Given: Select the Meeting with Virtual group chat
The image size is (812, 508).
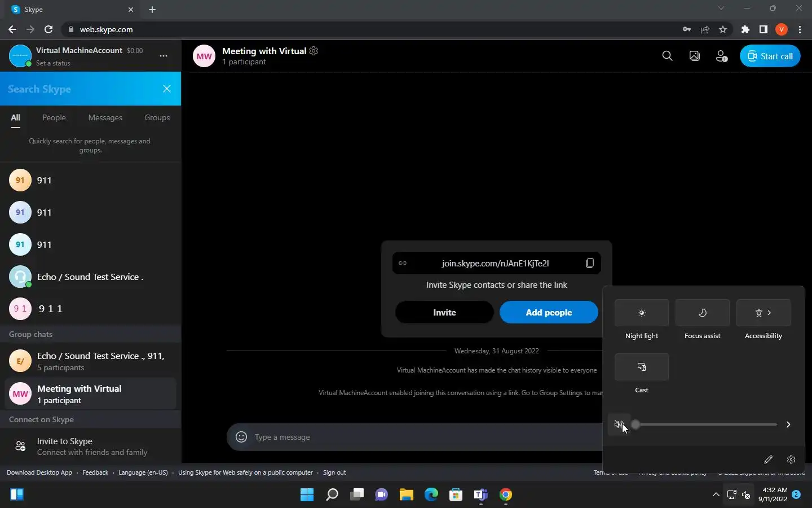Looking at the screenshot, I should (90, 394).
